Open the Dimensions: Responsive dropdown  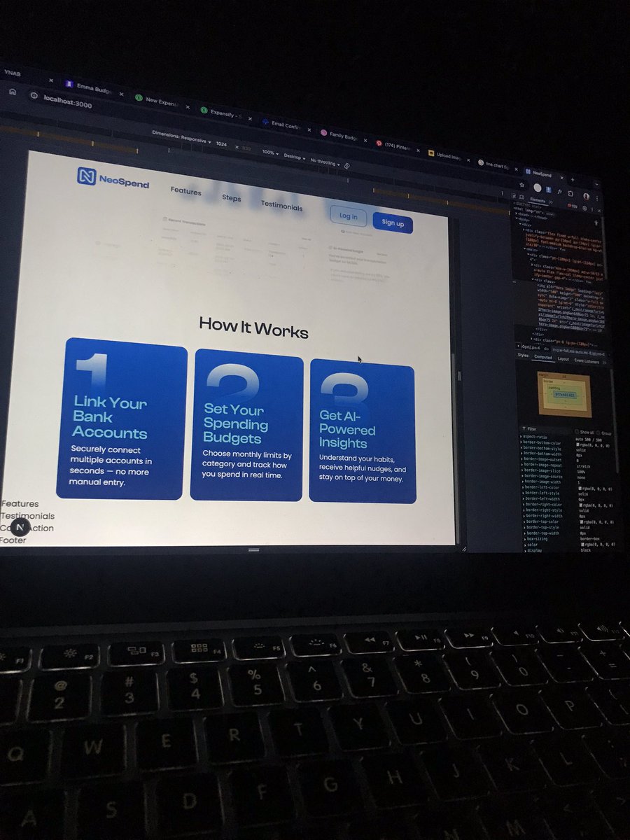click(181, 136)
